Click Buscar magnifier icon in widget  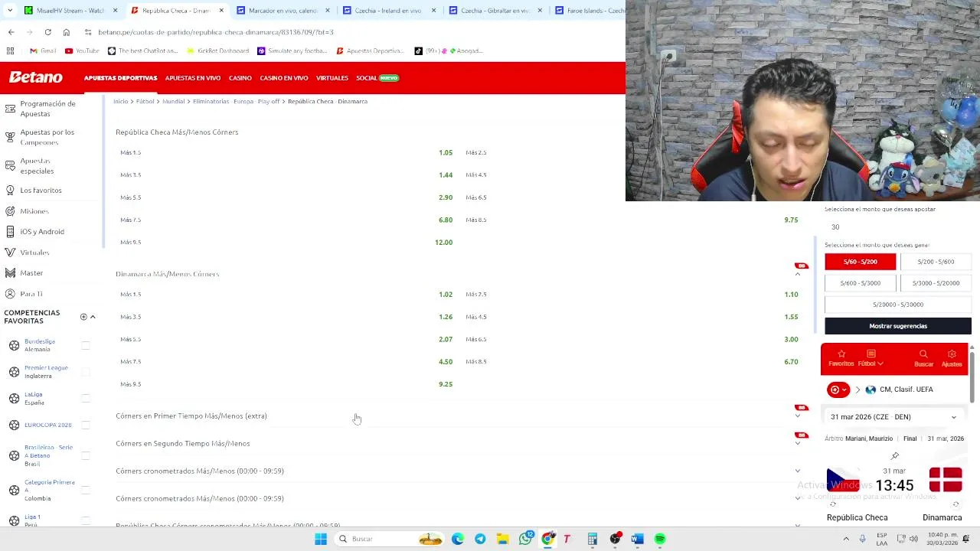(x=923, y=354)
